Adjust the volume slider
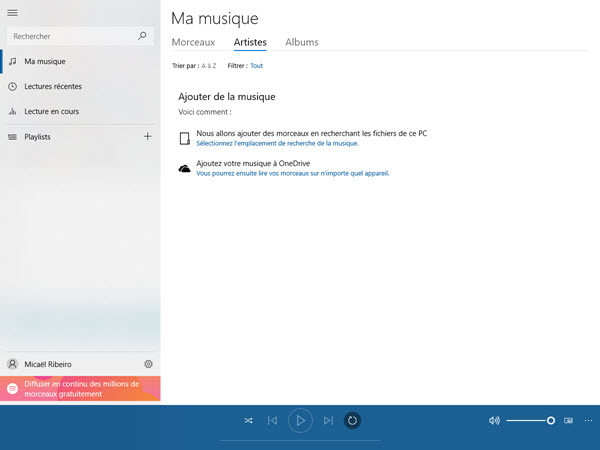Image resolution: width=600 pixels, height=450 pixels. 530,421
